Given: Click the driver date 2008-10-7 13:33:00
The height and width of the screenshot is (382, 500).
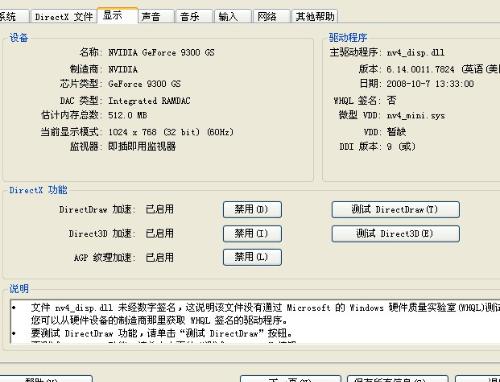Looking at the screenshot, I should (430, 84).
